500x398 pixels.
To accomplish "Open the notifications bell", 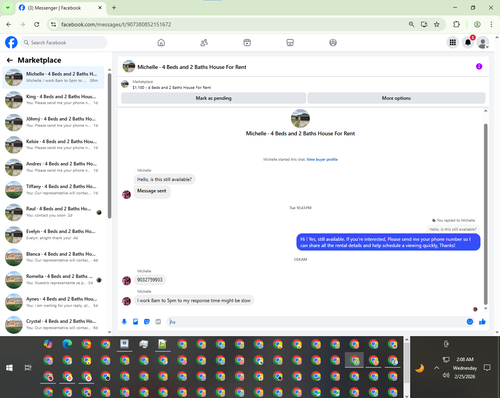I will click(468, 42).
